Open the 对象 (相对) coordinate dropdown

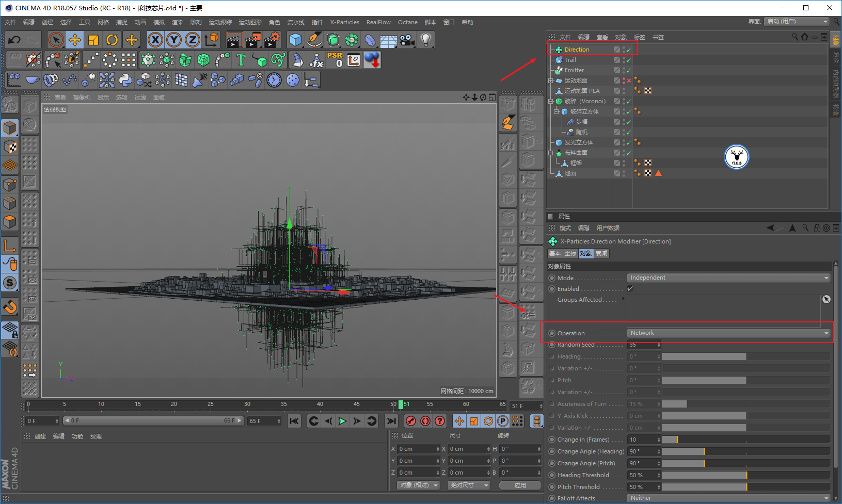tap(418, 485)
